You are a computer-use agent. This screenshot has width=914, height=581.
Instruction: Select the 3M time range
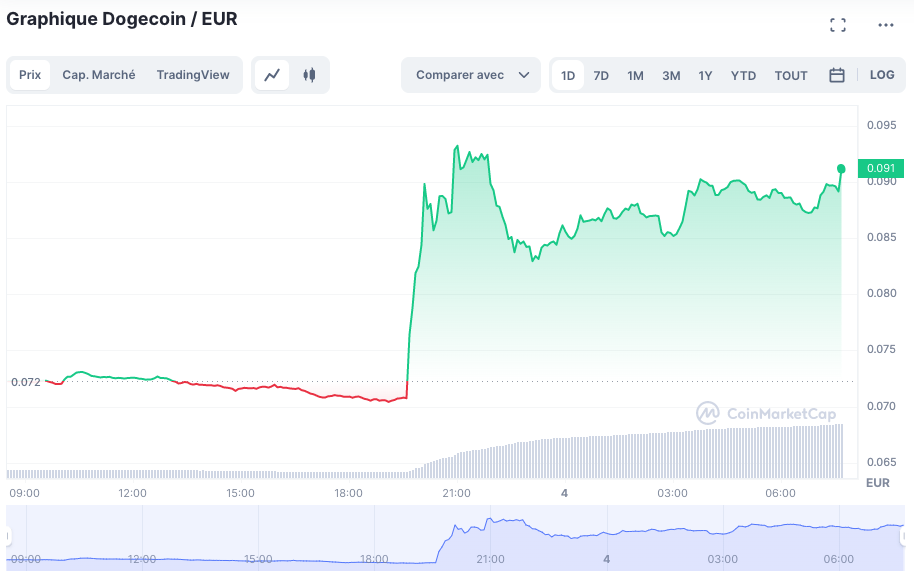click(671, 75)
